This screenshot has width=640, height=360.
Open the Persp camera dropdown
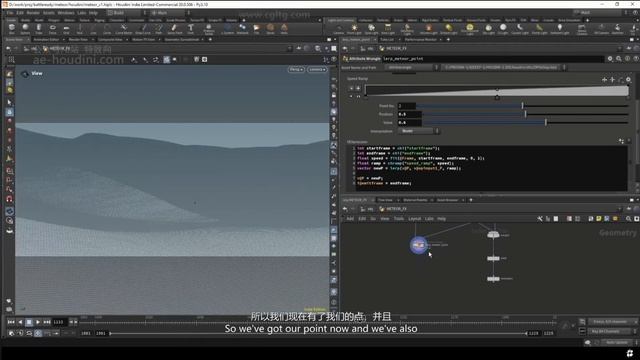[296, 69]
